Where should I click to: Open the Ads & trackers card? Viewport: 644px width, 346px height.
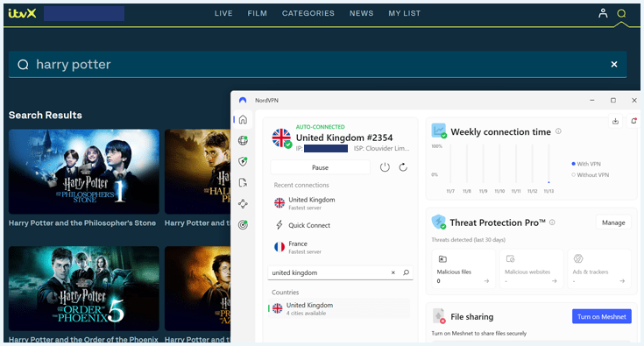tap(598, 269)
